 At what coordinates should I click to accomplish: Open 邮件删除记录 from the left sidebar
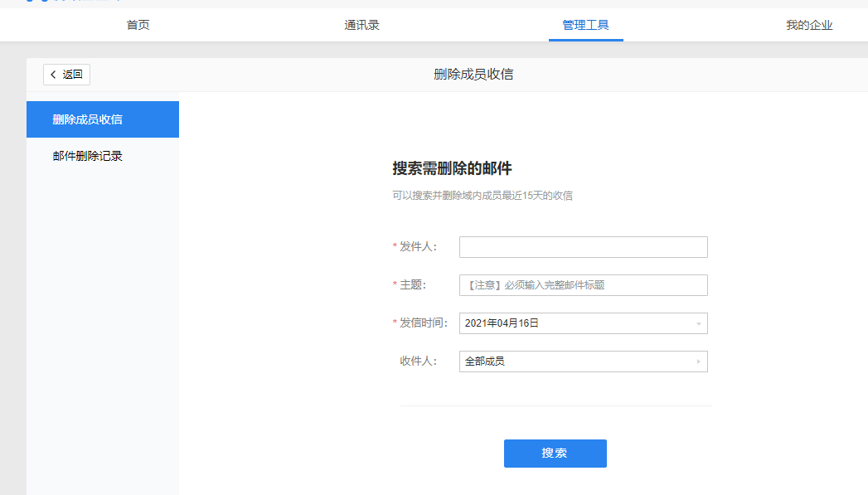tap(85, 155)
